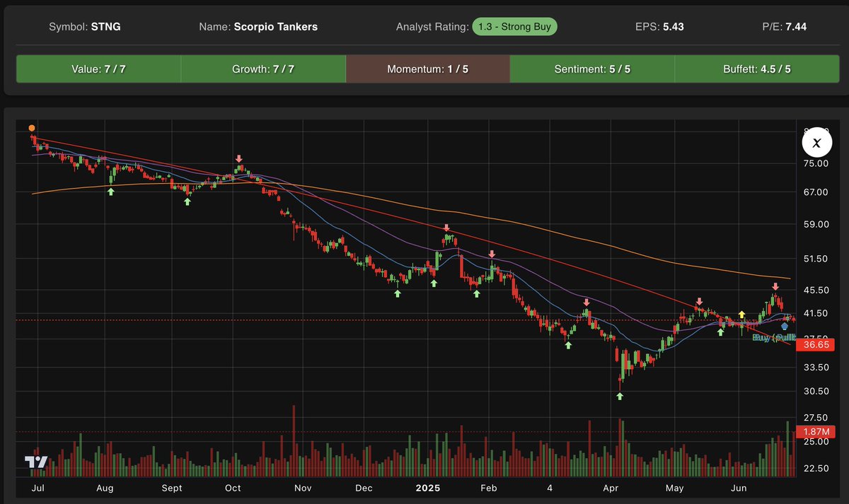Open the Momentum 1 / 5 score bar
Image resolution: width=849 pixels, height=504 pixels.
point(427,69)
